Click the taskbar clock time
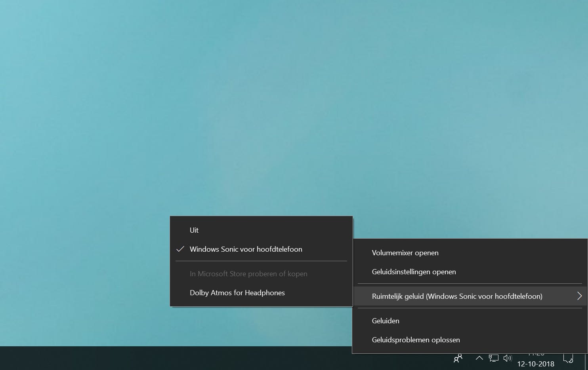 pos(536,354)
